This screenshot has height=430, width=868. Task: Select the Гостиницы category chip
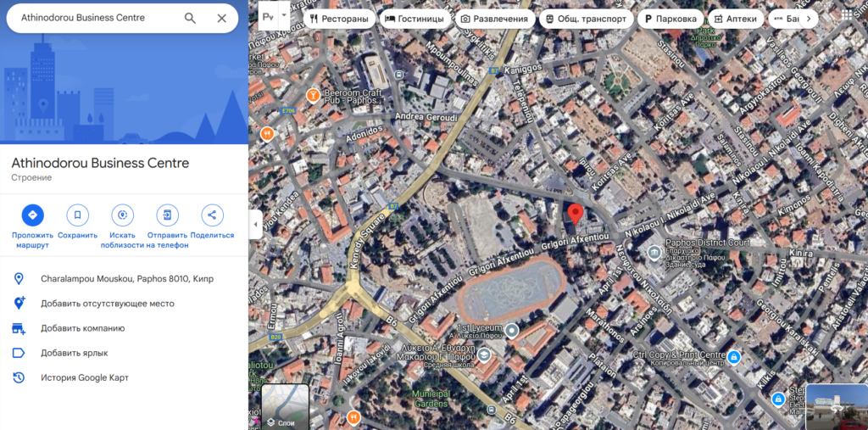point(415,18)
